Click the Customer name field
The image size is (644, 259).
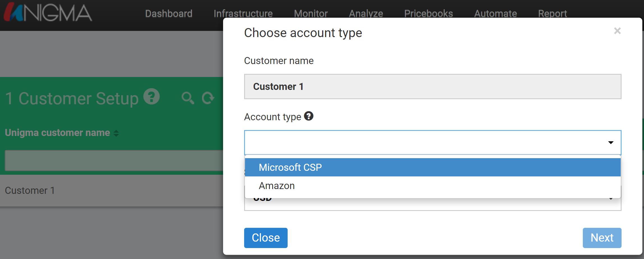click(x=433, y=87)
